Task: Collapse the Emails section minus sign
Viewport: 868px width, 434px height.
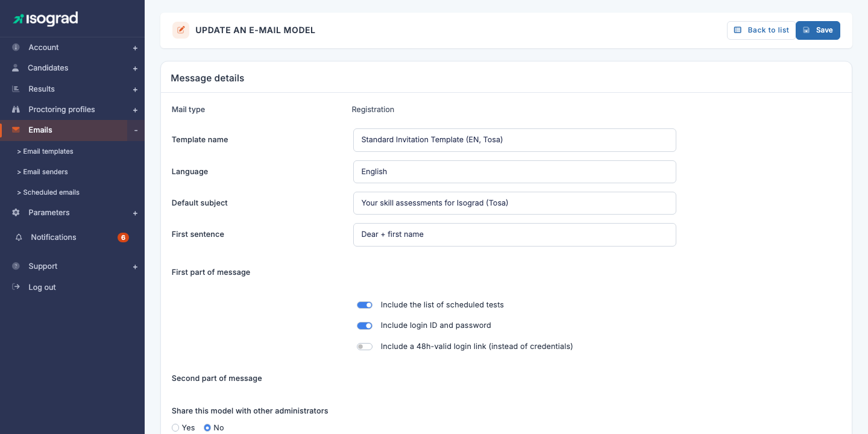Action: pos(136,130)
